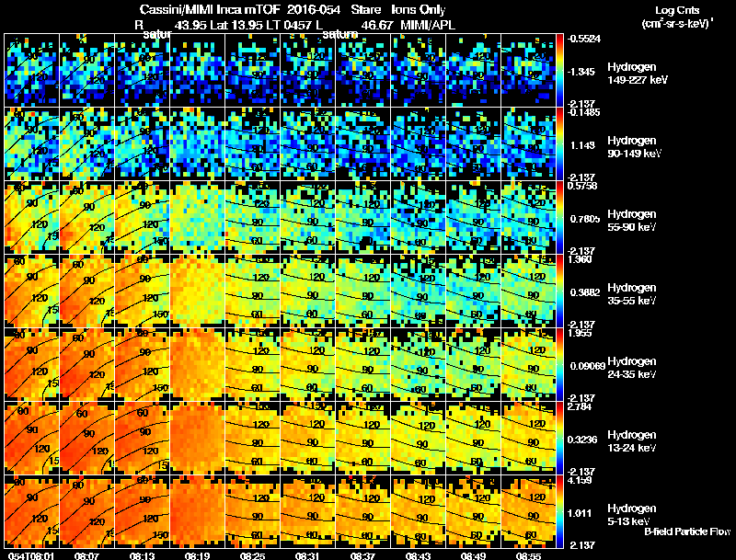Click the Hydrogen 24-35 keV label
This screenshot has width=736, height=560.
[x=632, y=368]
